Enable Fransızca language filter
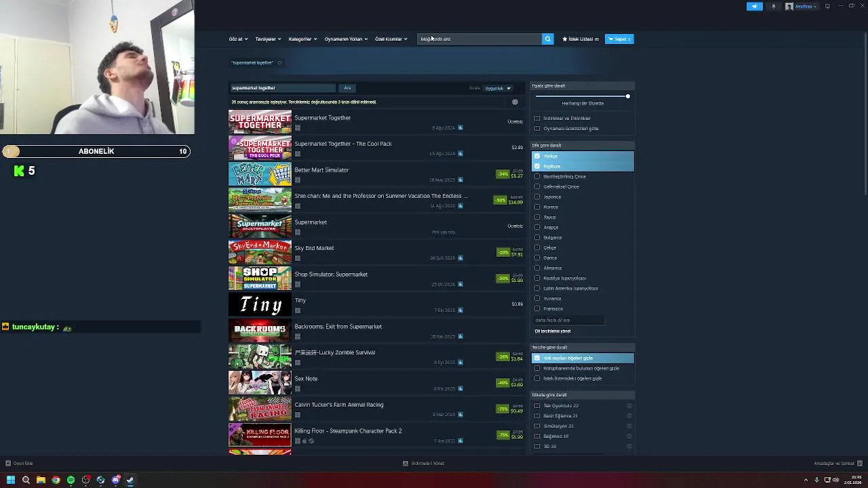 coord(537,309)
